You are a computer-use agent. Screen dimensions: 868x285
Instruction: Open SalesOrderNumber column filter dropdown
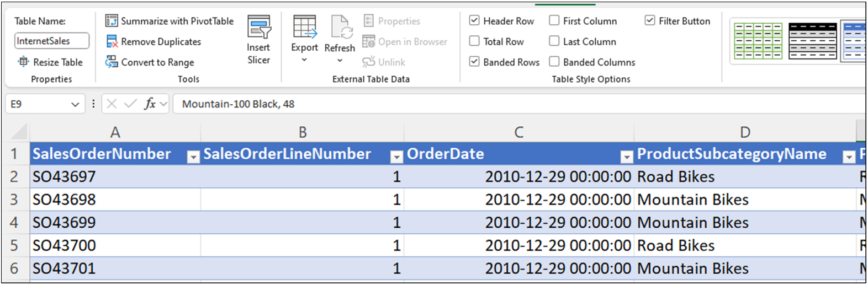click(x=193, y=158)
